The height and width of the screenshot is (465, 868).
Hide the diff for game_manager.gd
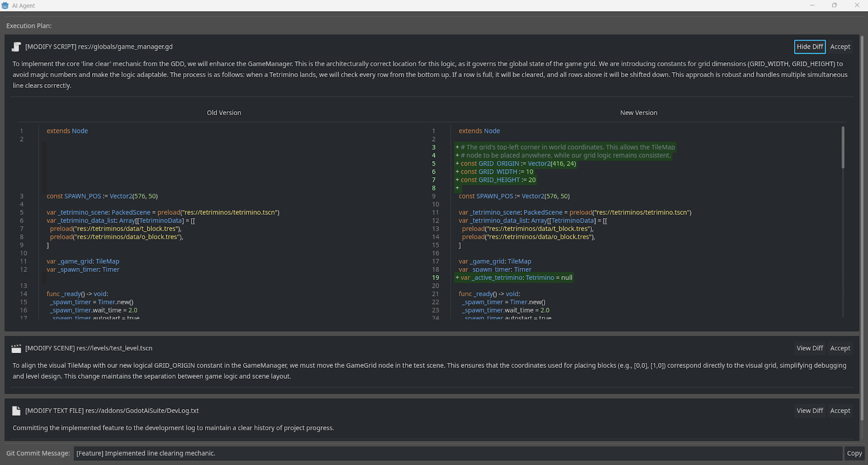(809, 47)
